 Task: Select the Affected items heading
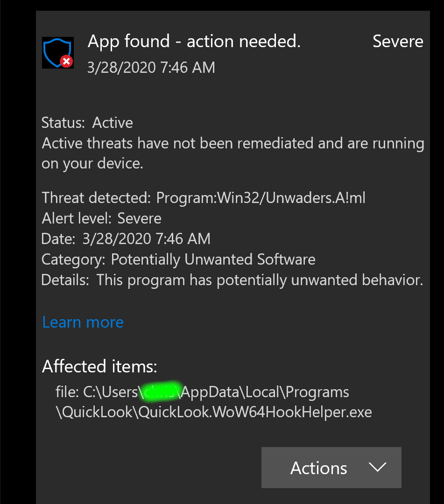pos(99,366)
